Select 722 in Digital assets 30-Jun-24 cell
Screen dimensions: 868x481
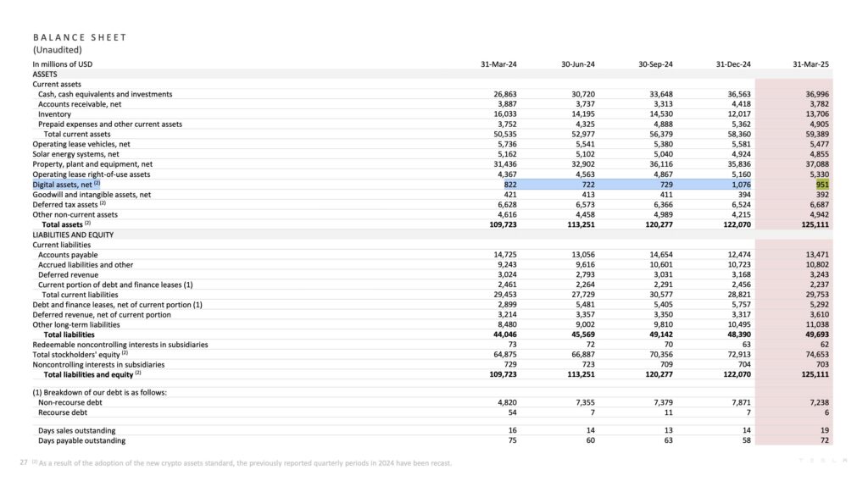pos(588,185)
